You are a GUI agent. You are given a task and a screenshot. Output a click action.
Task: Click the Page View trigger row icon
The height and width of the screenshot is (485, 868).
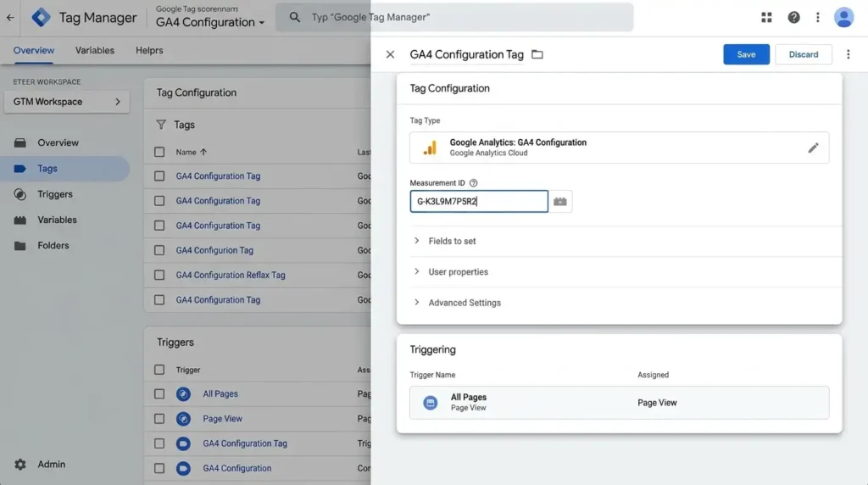(x=183, y=419)
